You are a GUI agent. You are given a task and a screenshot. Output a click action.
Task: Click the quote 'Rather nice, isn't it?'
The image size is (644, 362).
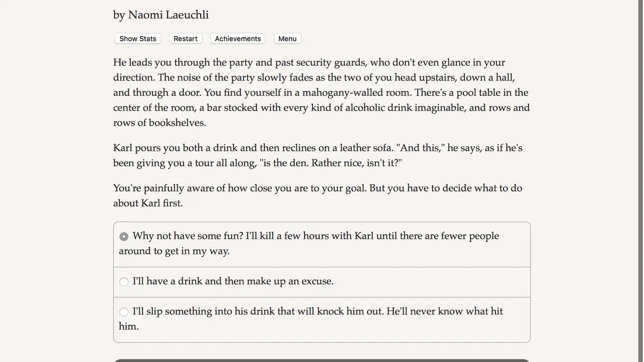point(357,163)
